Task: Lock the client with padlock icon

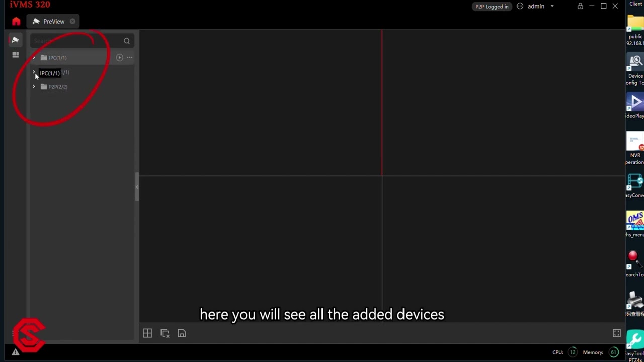Action: [x=580, y=6]
